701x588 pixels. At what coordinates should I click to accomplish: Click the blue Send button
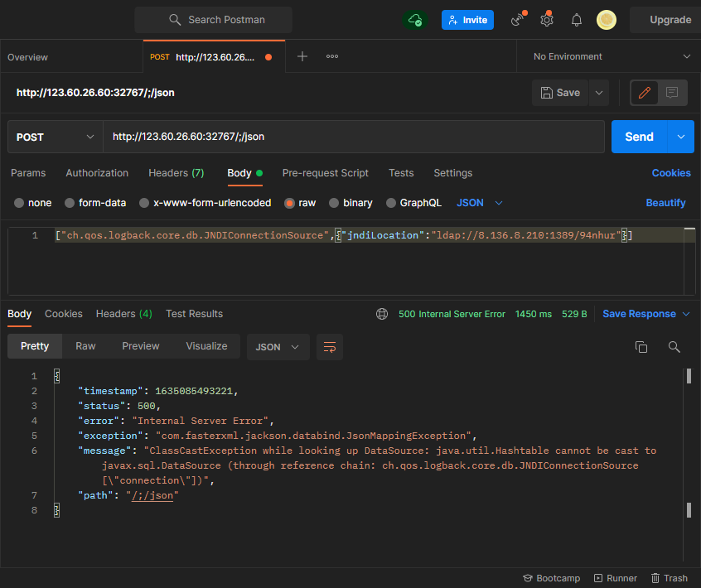point(639,137)
